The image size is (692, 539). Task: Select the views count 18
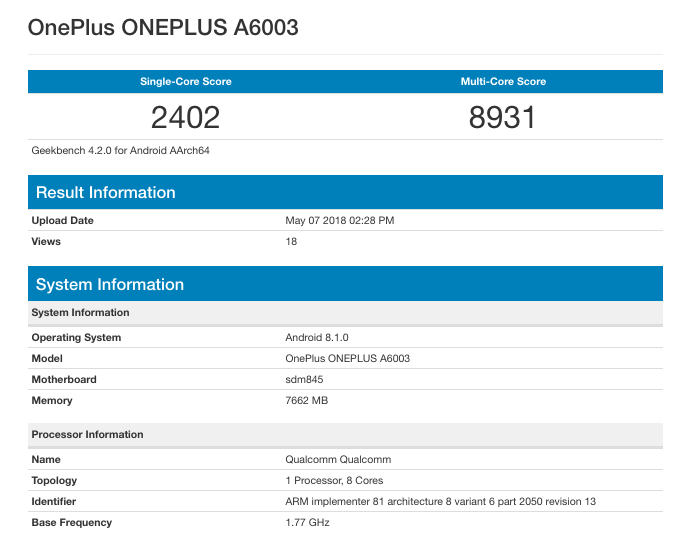pyautogui.click(x=291, y=241)
